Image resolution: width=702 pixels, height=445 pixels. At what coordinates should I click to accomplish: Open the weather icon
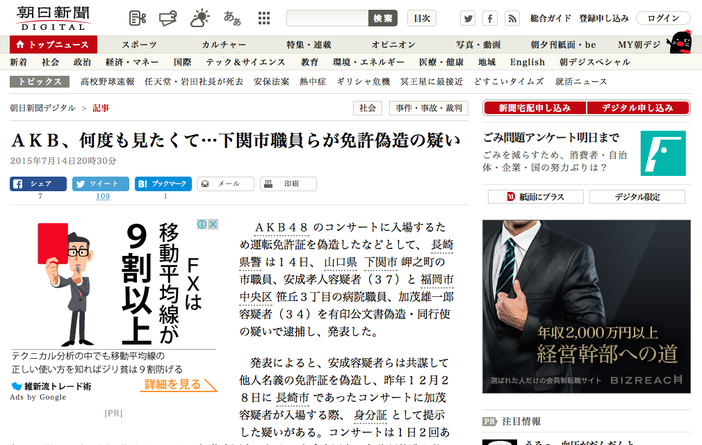200,18
